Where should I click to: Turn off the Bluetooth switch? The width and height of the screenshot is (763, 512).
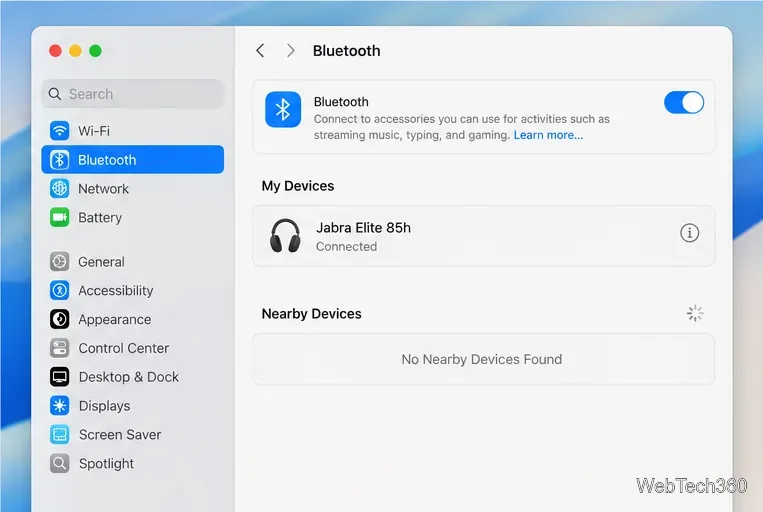tap(683, 103)
